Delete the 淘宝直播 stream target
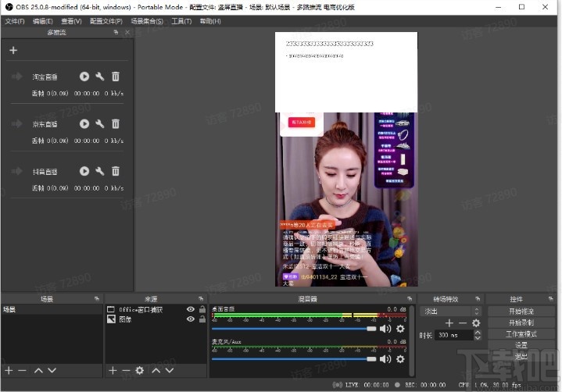This screenshot has width=562, height=392. click(116, 77)
